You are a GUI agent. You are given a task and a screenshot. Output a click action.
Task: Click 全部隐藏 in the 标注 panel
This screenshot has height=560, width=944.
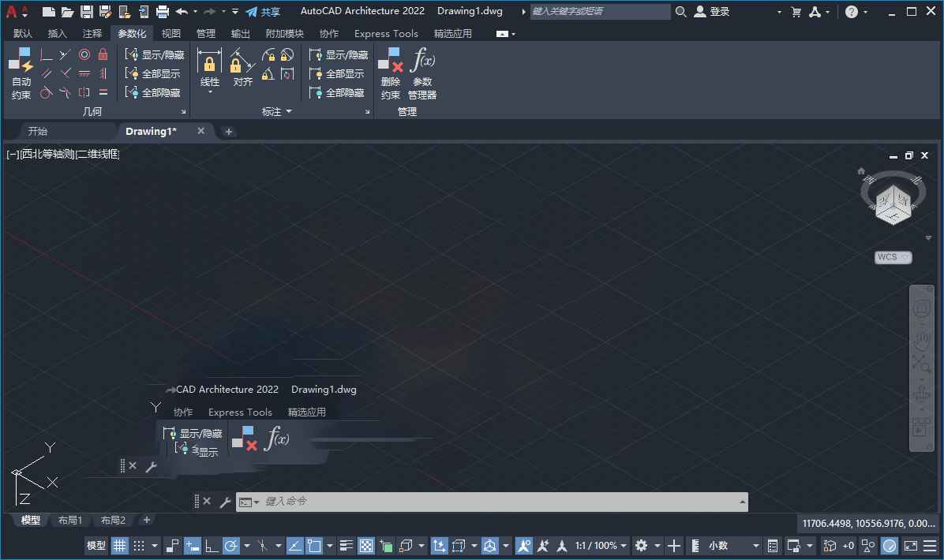click(336, 92)
